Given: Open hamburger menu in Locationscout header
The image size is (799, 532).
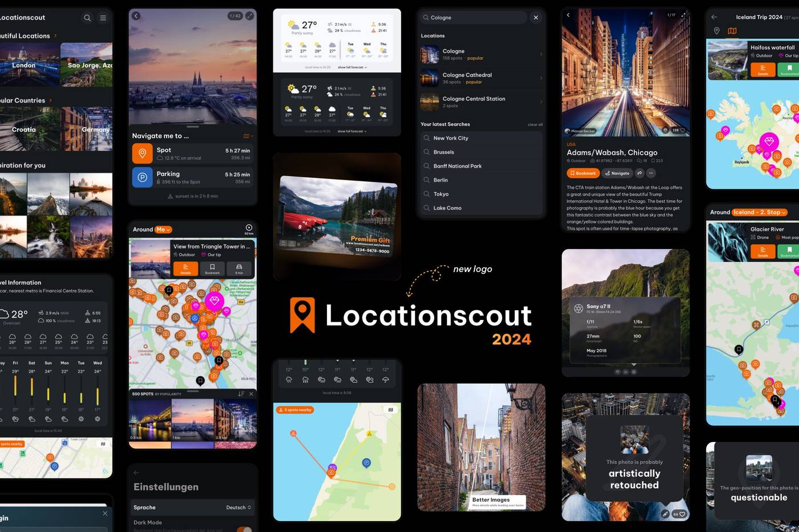Looking at the screenshot, I should pyautogui.click(x=103, y=18).
